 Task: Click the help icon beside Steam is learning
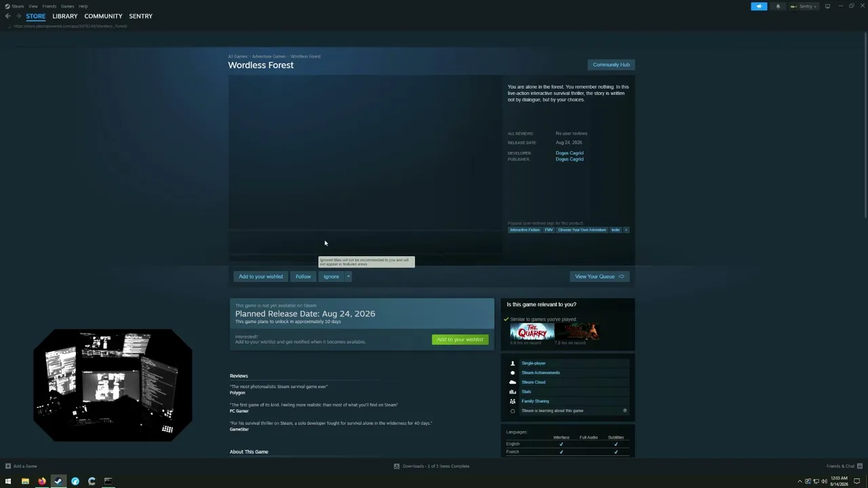coord(625,411)
